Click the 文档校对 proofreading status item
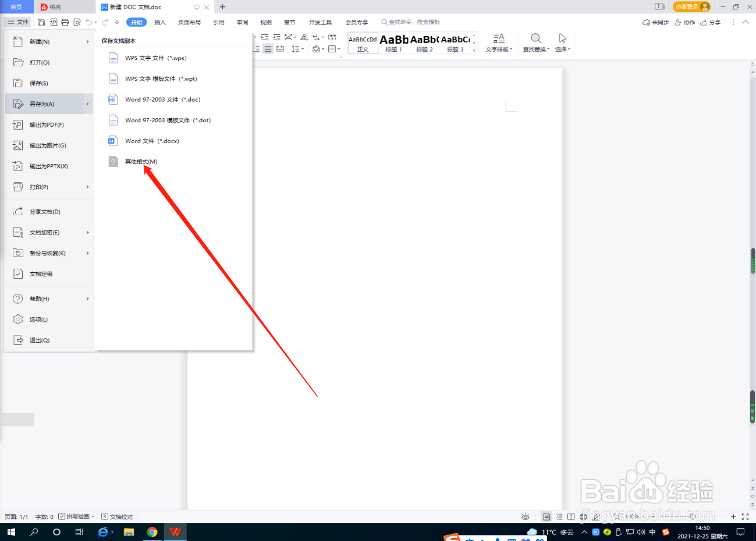756x541 pixels. tap(117, 517)
